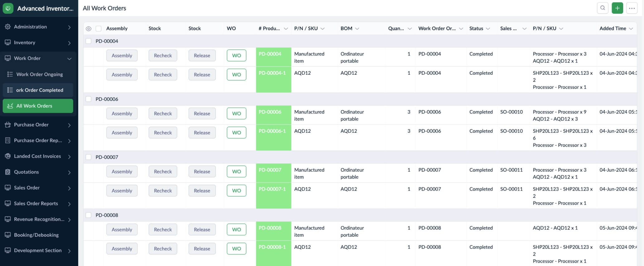The width and height of the screenshot is (644, 266).
Task: Open the BOM column dropdown arrow
Action: (x=357, y=29)
